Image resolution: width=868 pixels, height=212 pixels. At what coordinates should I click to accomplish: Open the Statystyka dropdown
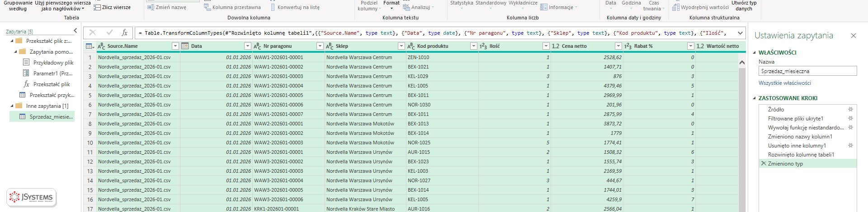[462, 5]
